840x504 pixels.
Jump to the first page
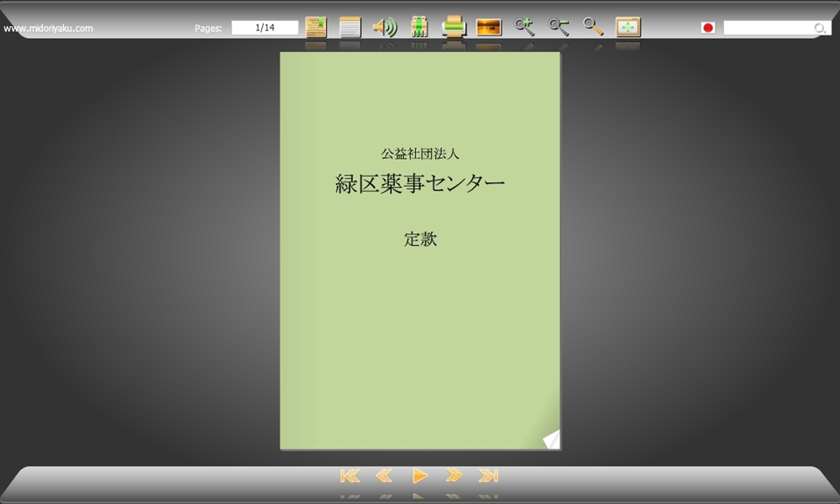pos(349,475)
